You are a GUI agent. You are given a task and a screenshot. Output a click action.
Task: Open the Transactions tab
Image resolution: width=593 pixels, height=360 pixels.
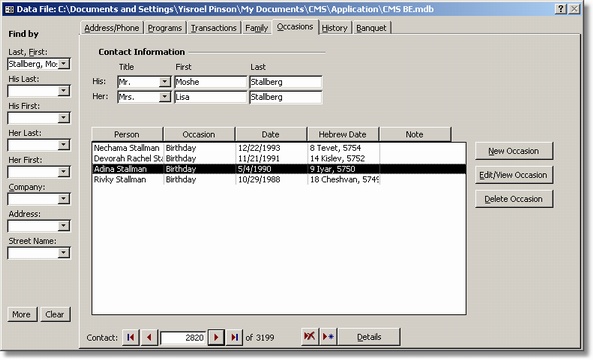(214, 28)
